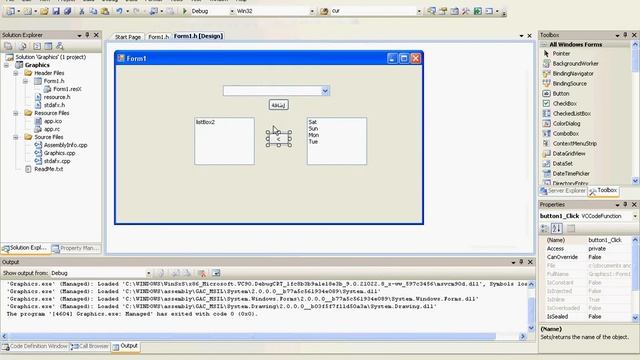The image size is (640, 360).
Task: Select the small button below combo box
Action: 278,105
